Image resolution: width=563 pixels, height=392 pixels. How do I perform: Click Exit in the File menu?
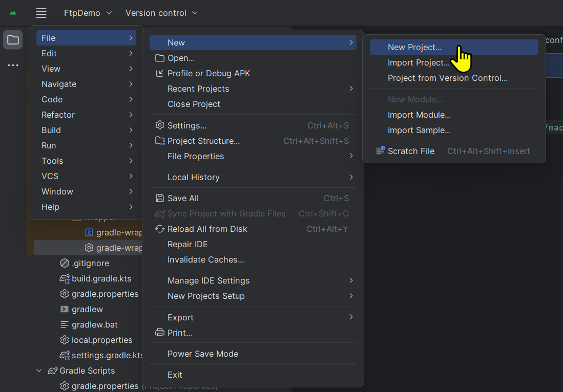pos(253,375)
